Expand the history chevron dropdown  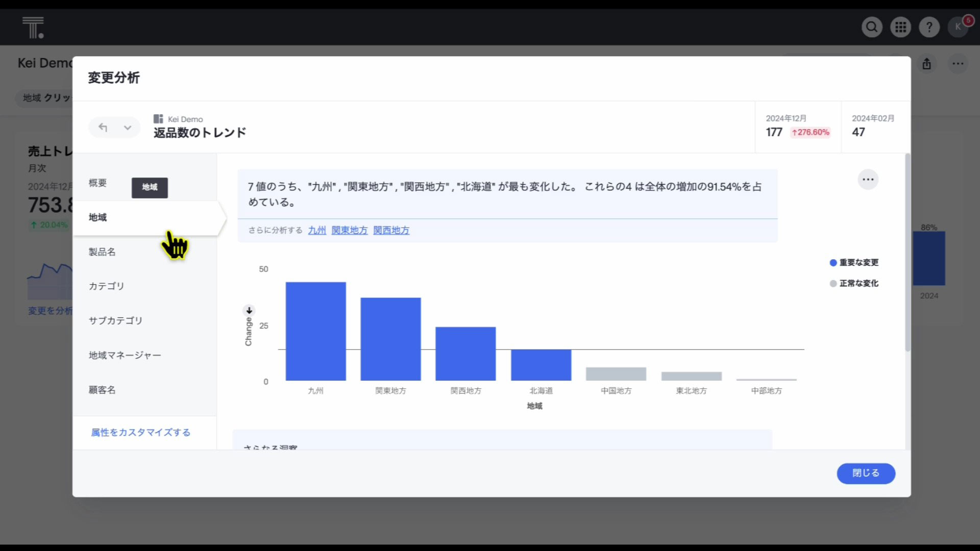[x=128, y=128]
